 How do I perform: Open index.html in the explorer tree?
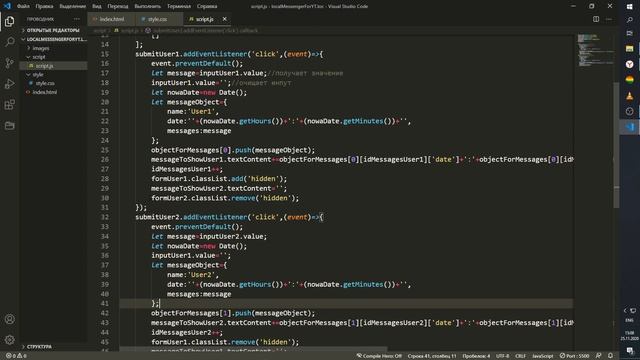(44, 92)
